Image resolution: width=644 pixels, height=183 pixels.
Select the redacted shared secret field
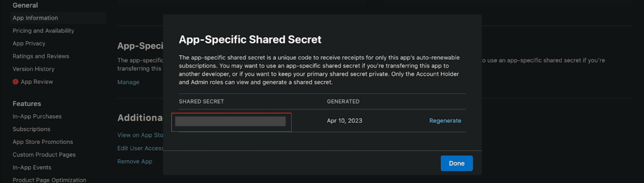(231, 121)
